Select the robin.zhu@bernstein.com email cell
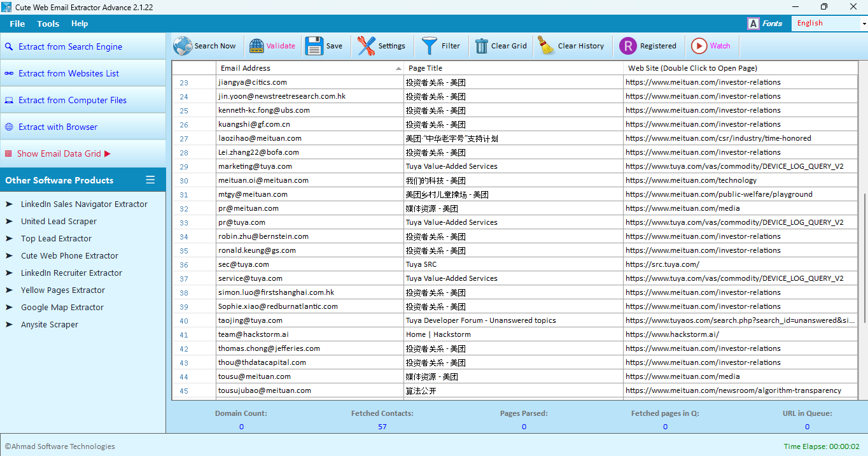 coord(310,236)
